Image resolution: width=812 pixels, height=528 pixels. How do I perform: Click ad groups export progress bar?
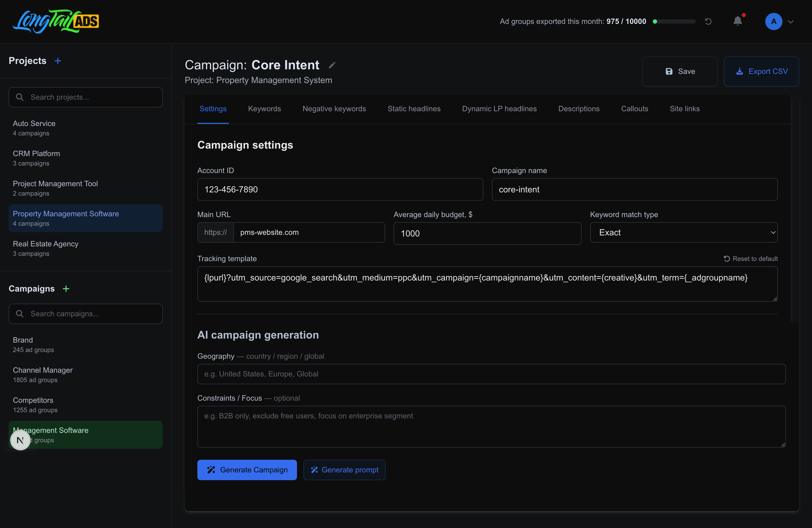click(x=674, y=21)
